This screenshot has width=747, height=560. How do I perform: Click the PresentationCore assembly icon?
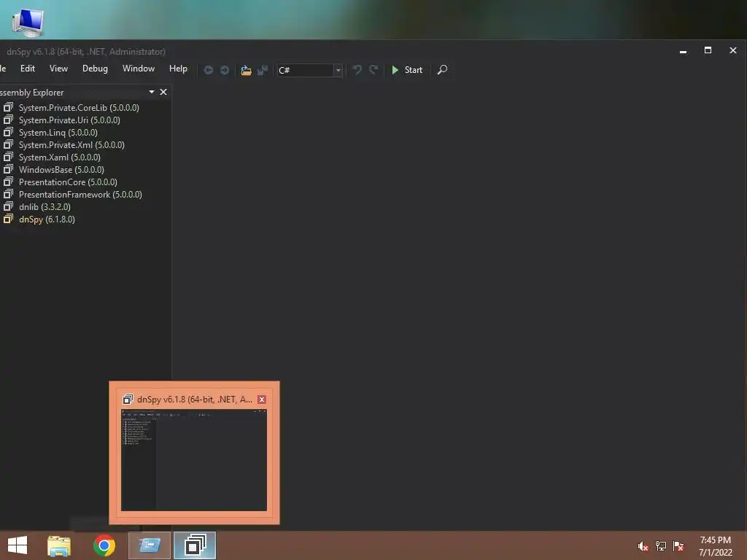coord(8,182)
